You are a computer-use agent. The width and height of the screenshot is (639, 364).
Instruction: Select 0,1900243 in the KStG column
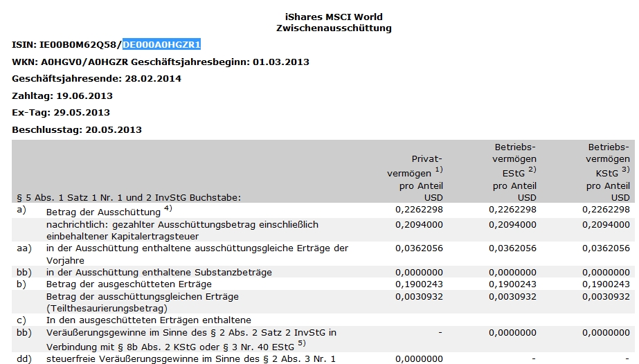pos(606,284)
